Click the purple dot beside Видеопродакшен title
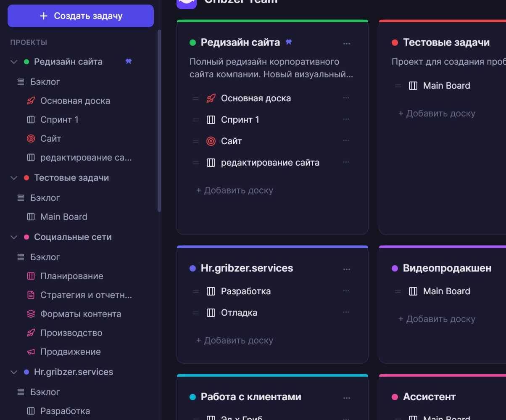 click(x=395, y=268)
